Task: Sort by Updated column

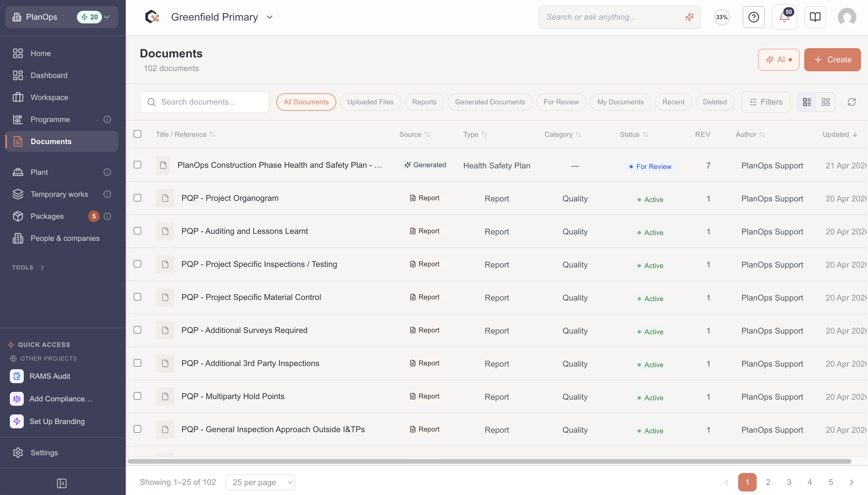Action: [x=840, y=134]
